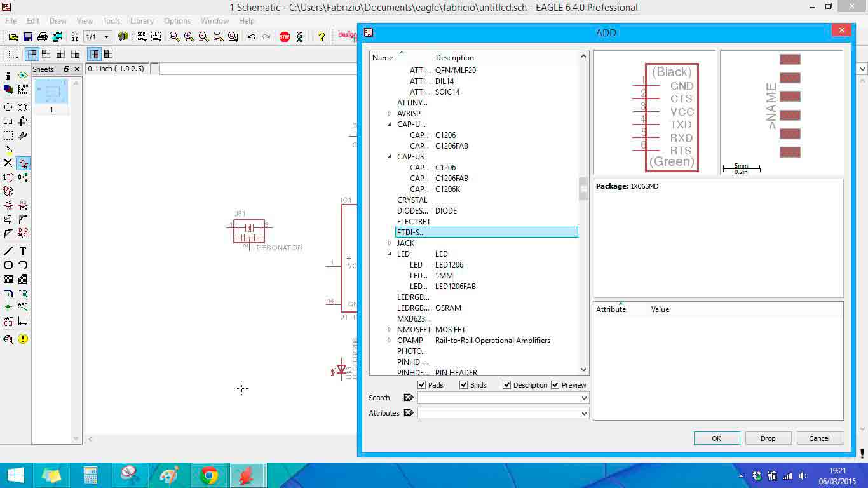Screen dimensions: 868x488
Task: Open the Options menu
Action: click(177, 21)
